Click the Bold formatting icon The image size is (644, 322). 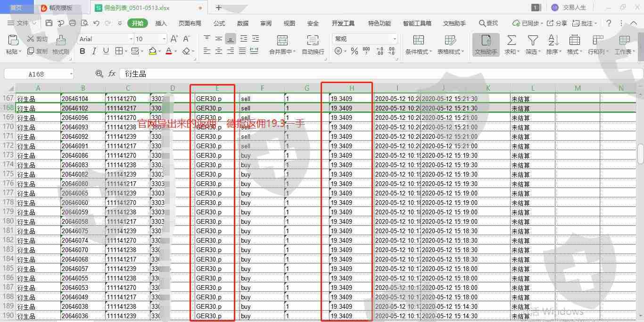83,51
